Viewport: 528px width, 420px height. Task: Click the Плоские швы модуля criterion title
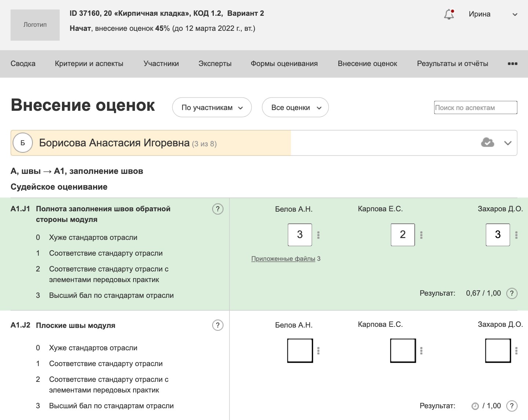pos(76,325)
